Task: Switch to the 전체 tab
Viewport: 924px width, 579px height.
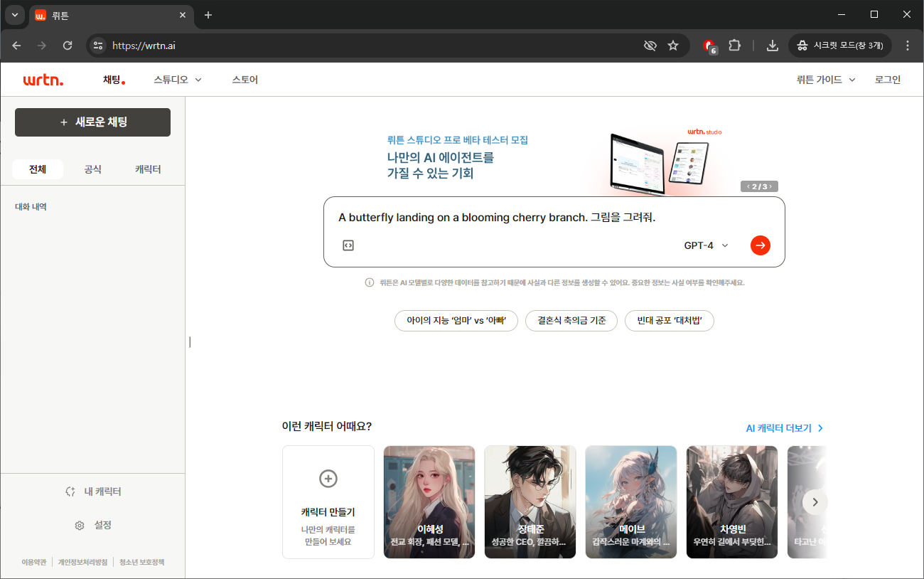Action: [x=38, y=169]
